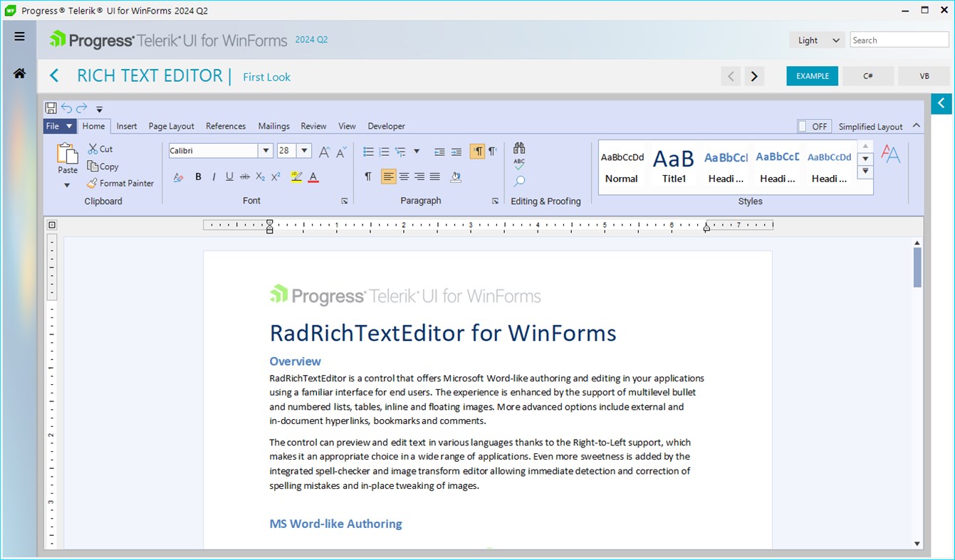
Task: Align the paragraph to the right
Action: [x=419, y=176]
